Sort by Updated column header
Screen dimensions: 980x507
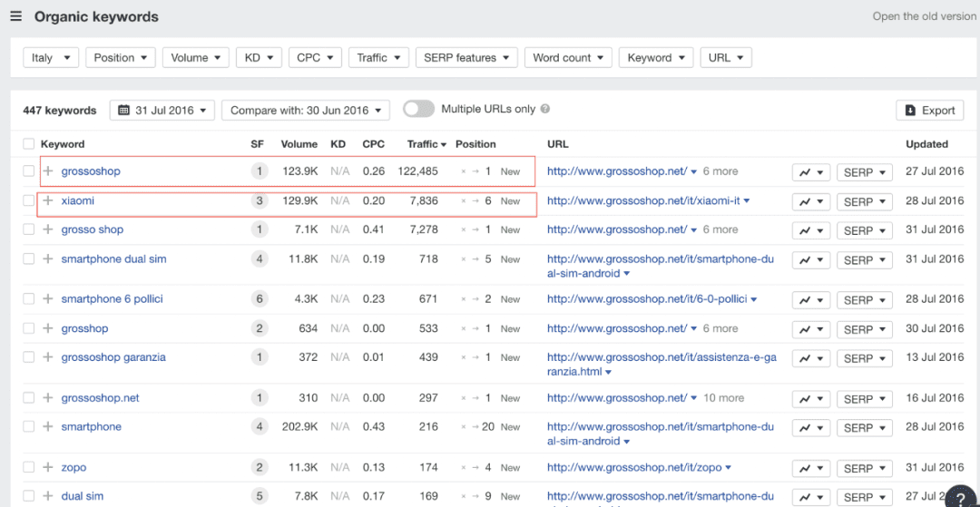point(926,144)
